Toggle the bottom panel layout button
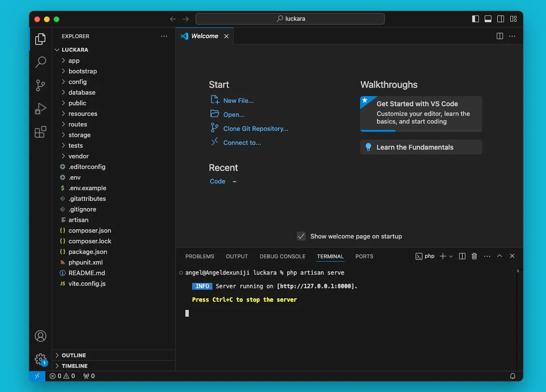Screen dimensions: 546x392 [488, 19]
